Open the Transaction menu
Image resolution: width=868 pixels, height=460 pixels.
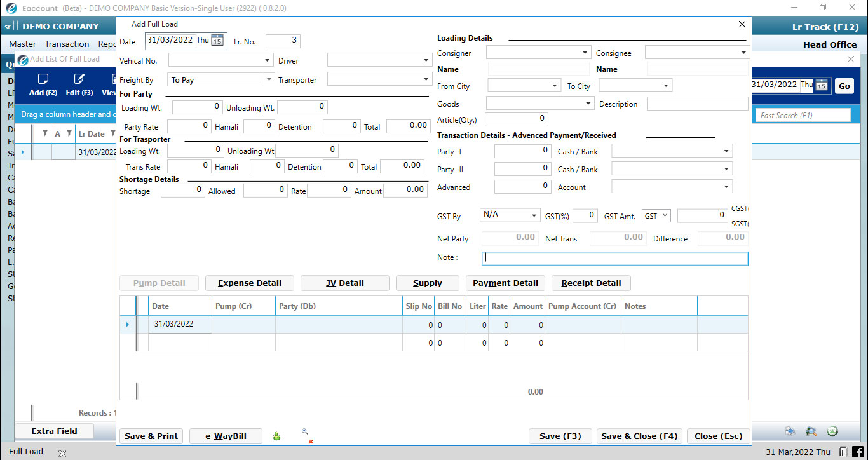click(x=65, y=44)
